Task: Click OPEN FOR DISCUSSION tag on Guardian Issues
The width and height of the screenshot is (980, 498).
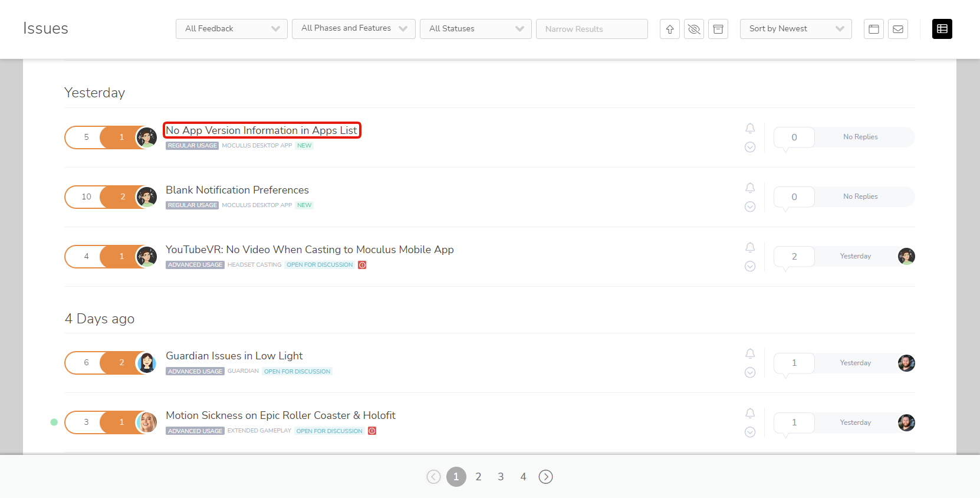Action: click(297, 372)
